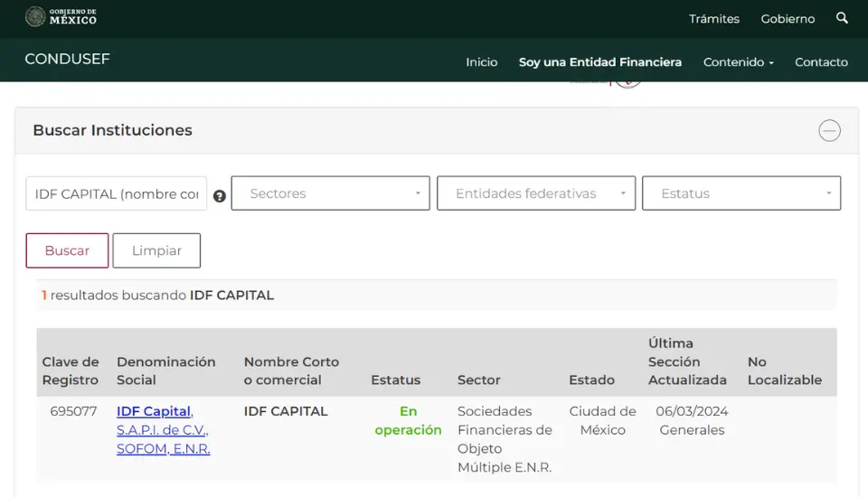Click the No Localizable column header
This screenshot has width=868, height=497.
785,370
